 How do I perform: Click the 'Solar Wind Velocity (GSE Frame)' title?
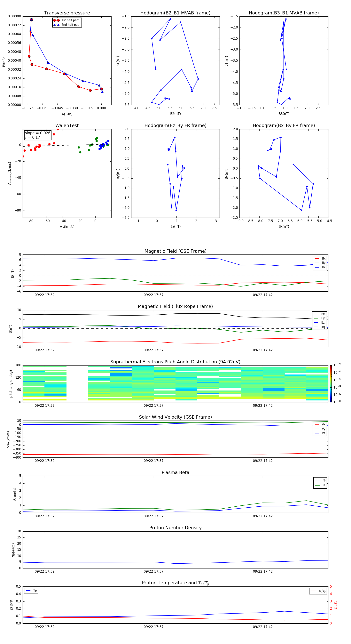pyautogui.click(x=175, y=417)
